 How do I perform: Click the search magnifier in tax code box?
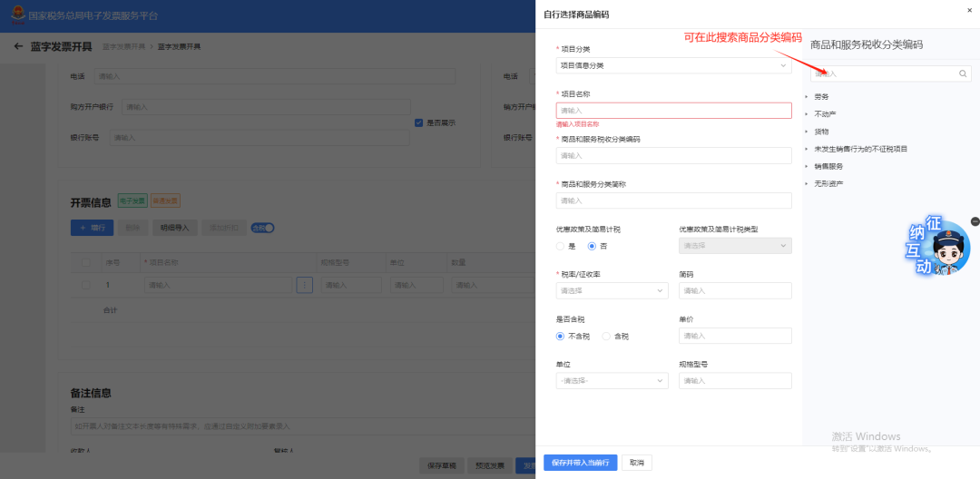click(x=963, y=73)
